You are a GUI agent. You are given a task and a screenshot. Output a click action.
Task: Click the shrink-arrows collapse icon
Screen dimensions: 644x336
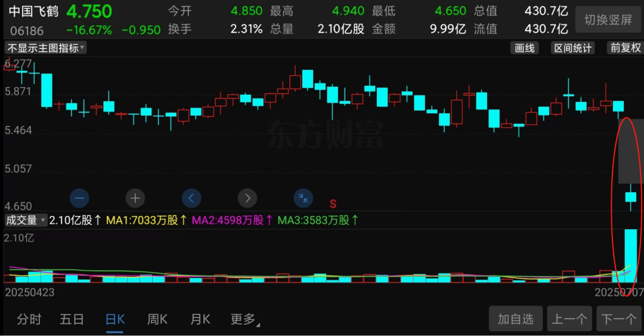pyautogui.click(x=303, y=198)
